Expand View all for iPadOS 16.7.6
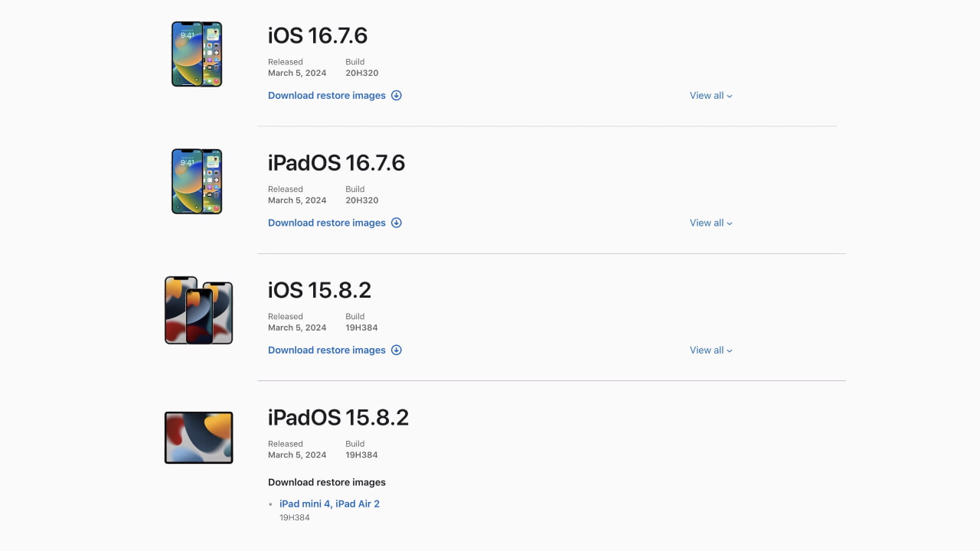 (710, 223)
